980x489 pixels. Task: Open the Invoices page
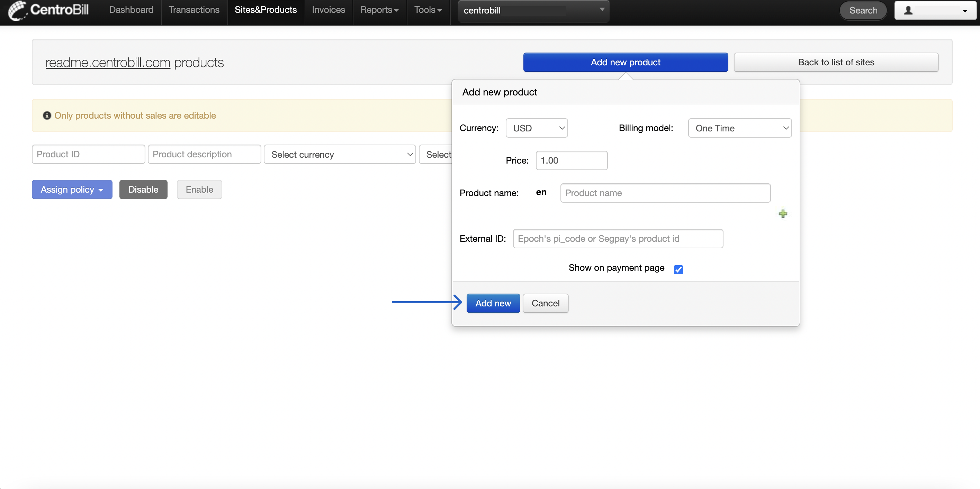coord(328,10)
